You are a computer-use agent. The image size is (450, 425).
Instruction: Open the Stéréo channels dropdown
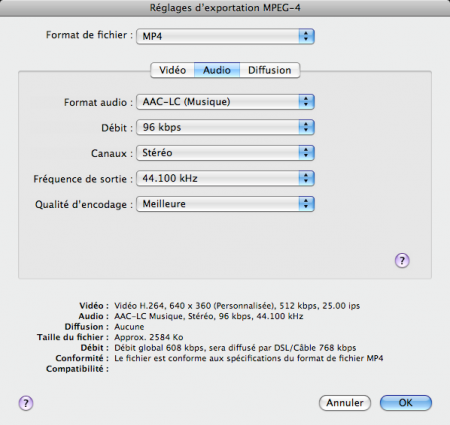(x=225, y=153)
